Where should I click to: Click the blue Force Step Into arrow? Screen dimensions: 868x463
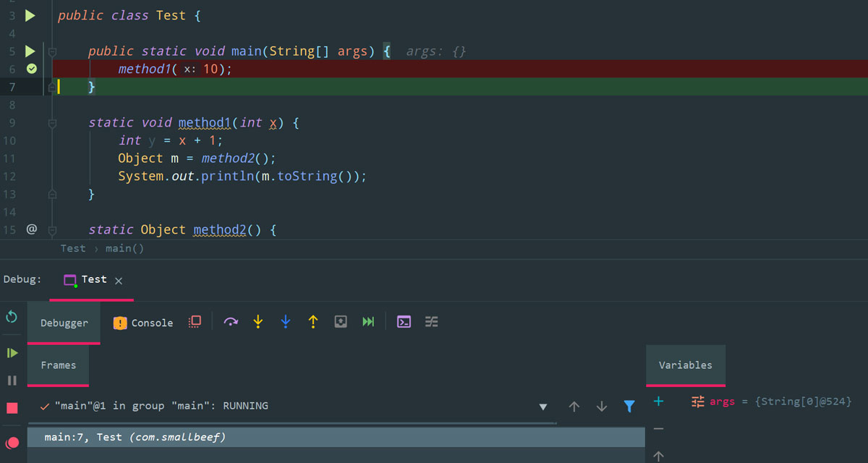285,322
